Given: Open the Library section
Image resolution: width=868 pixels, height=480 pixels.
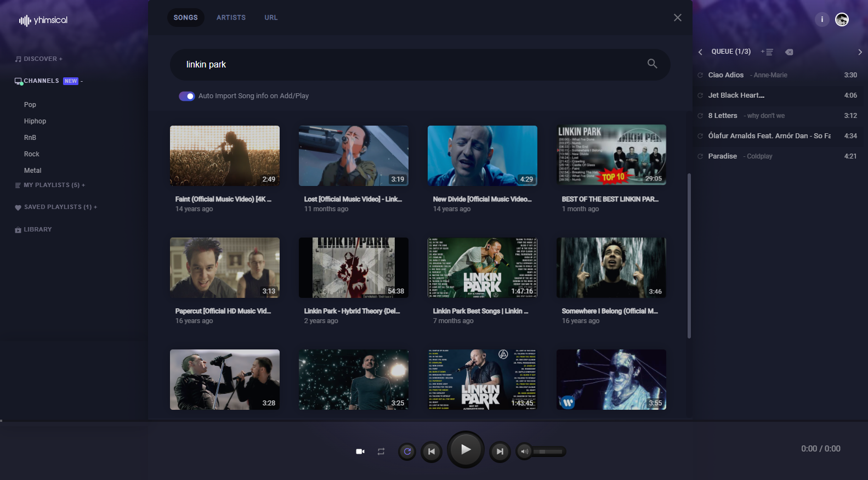Looking at the screenshot, I should click(x=38, y=230).
